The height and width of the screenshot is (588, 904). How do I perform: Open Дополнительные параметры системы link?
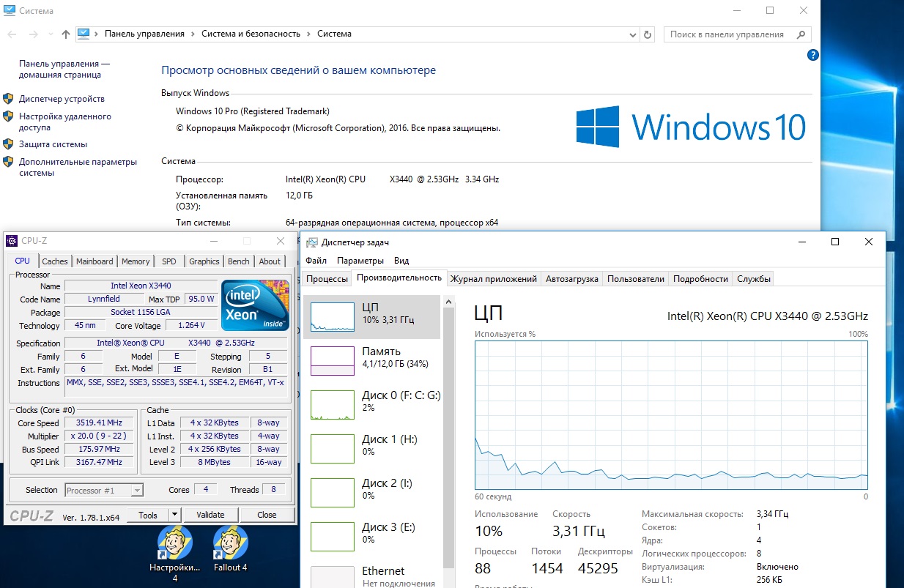pos(78,167)
